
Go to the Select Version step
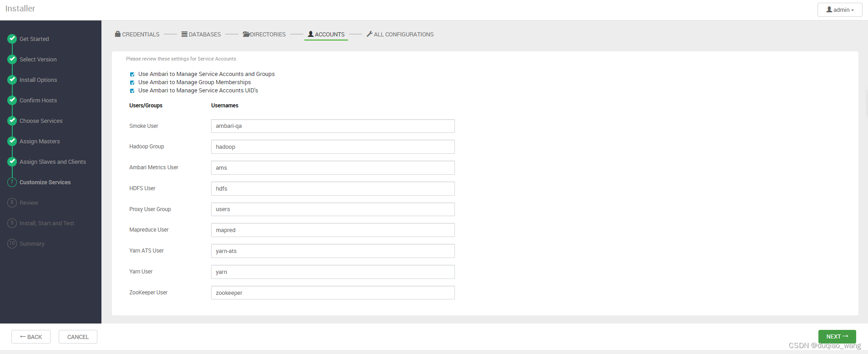pyautogui.click(x=38, y=60)
